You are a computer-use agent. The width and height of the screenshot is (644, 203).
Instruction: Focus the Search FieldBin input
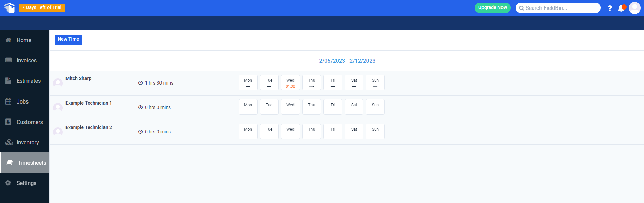[x=558, y=8]
